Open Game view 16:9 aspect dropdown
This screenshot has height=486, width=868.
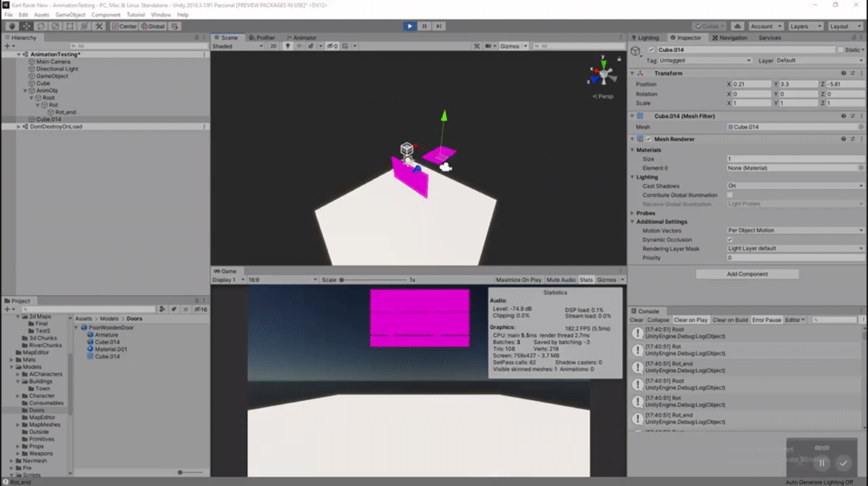tap(283, 279)
